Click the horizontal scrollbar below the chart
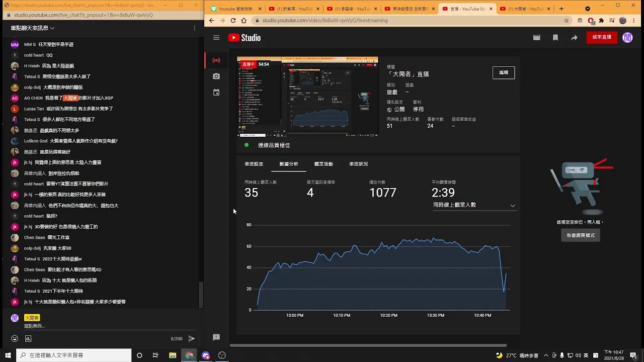 coord(368,345)
